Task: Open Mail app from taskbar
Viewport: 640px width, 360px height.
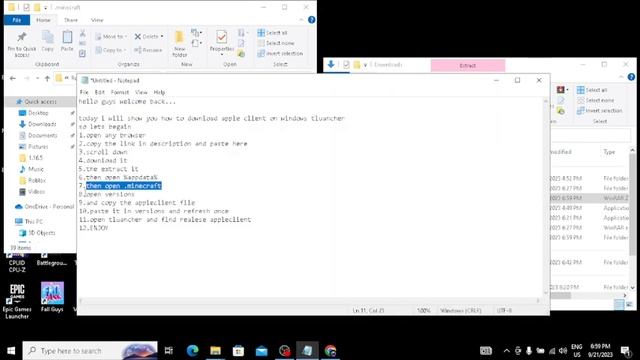Action: click(262, 351)
